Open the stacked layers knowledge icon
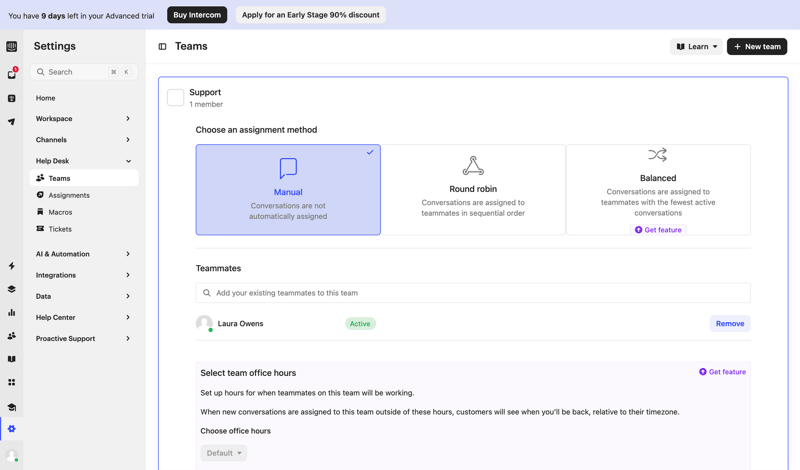800x470 pixels. click(x=11, y=289)
